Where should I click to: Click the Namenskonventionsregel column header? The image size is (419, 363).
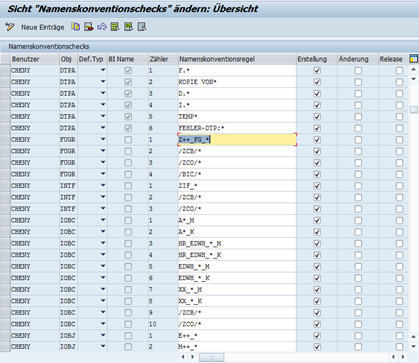coord(237,59)
